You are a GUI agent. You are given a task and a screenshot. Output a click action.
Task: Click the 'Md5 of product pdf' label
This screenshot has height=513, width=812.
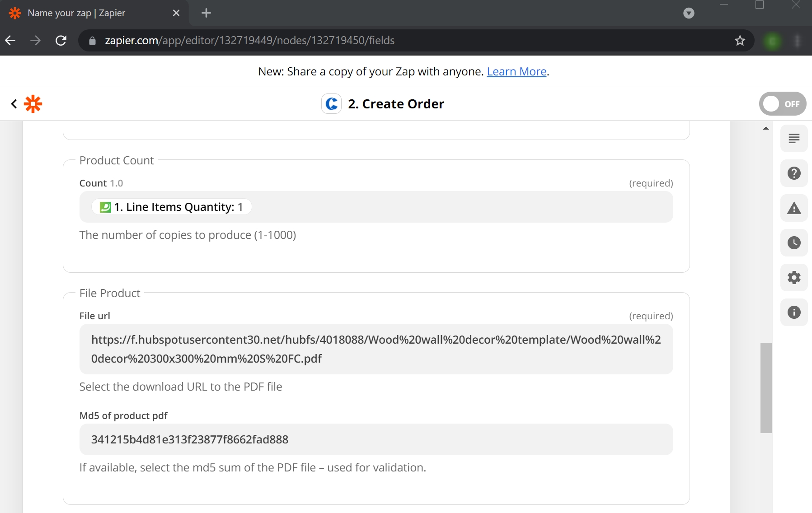(123, 415)
